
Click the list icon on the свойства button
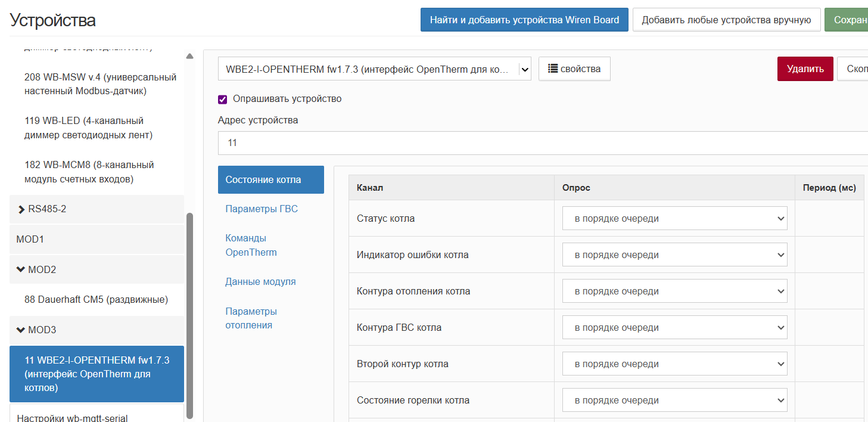point(553,69)
